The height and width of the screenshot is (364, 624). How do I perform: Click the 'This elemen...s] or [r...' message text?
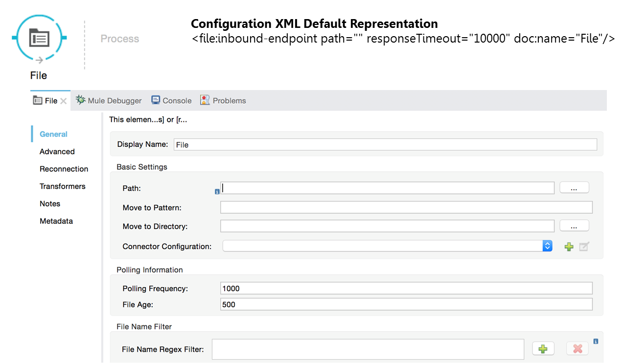(x=148, y=119)
